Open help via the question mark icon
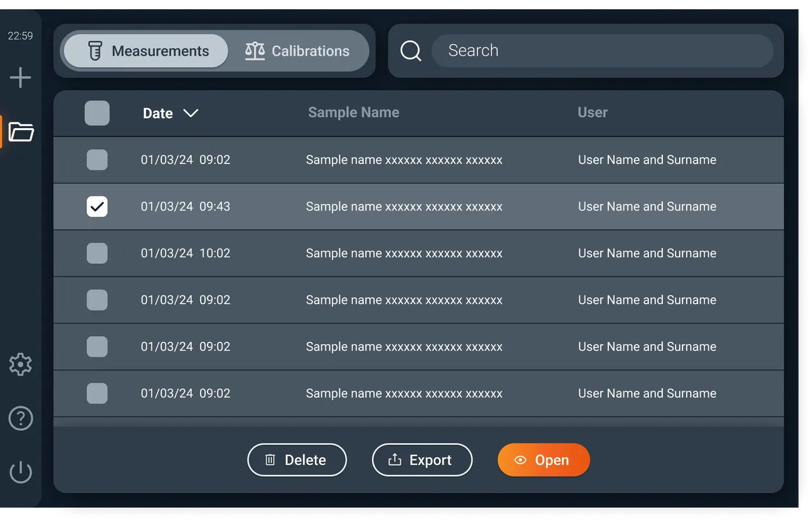 (20, 418)
